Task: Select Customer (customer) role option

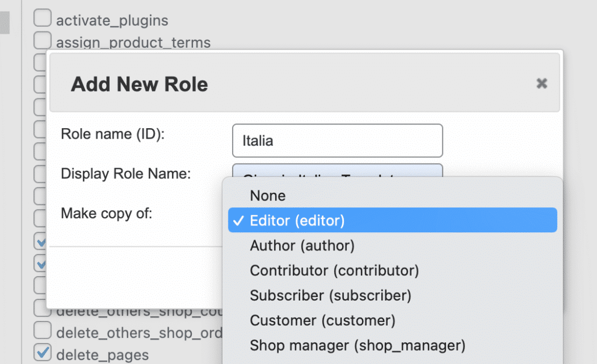Action: click(322, 320)
